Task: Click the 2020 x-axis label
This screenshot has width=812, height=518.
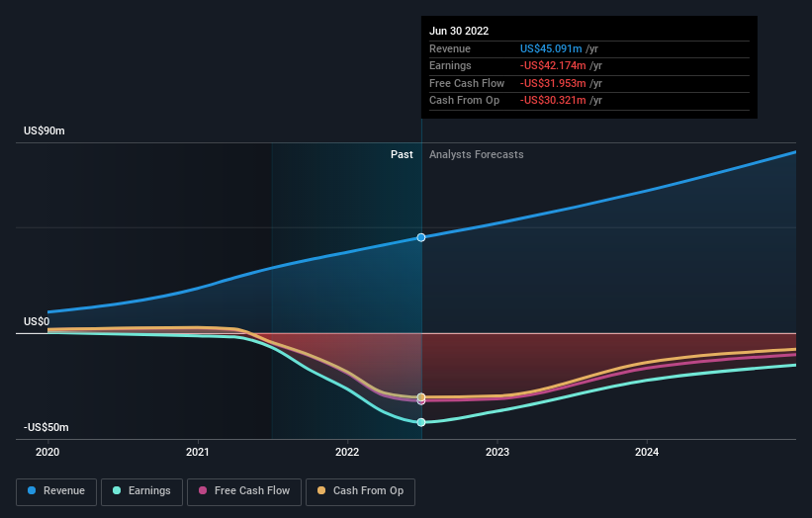Action: [x=47, y=452]
